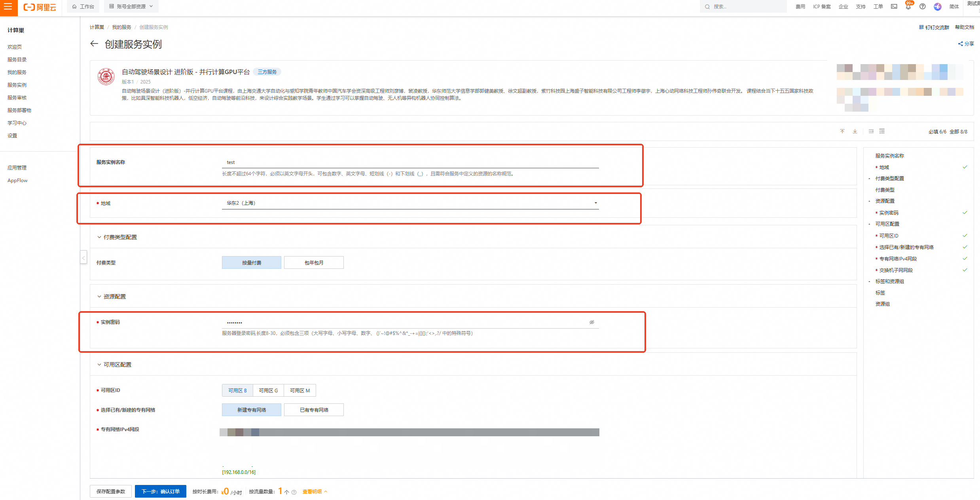The height and width of the screenshot is (500, 980).
Task: Click the help question mark icon
Action: (922, 7)
